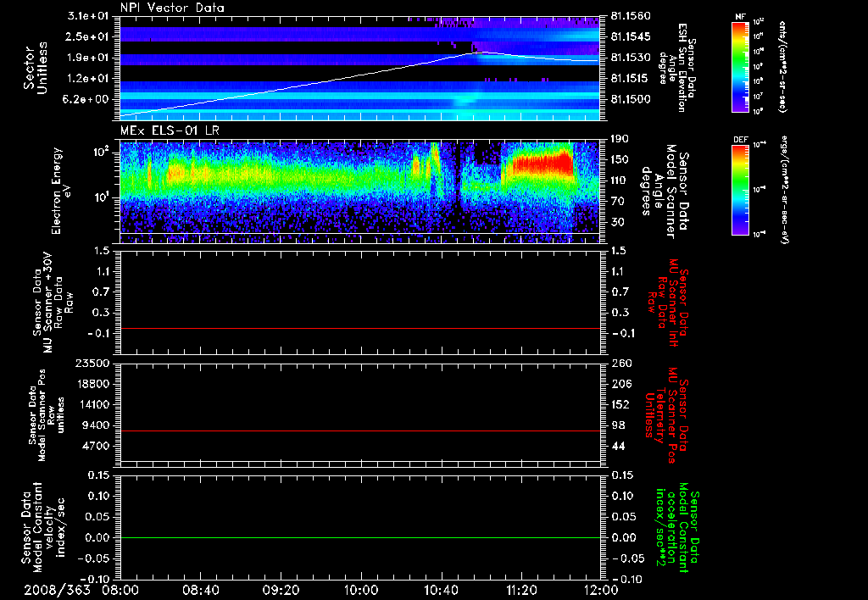Pick the 10:00 time axis label
This screenshot has height=600, width=868.
click(361, 589)
